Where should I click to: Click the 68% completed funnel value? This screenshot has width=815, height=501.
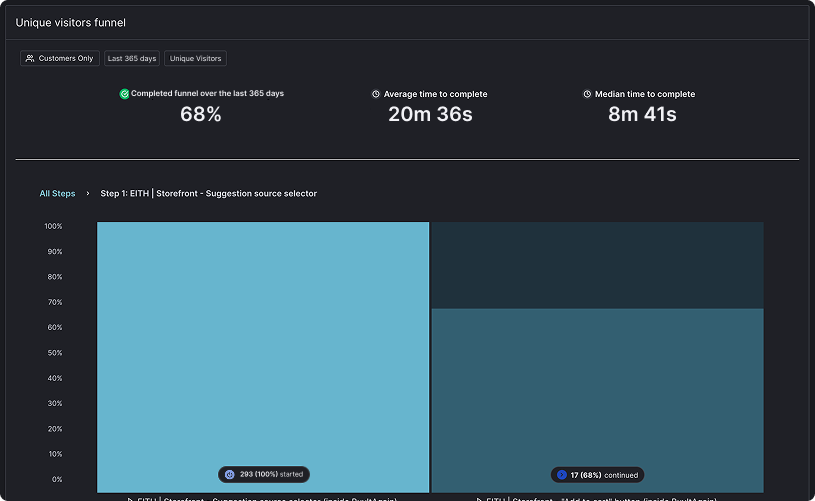tap(201, 114)
